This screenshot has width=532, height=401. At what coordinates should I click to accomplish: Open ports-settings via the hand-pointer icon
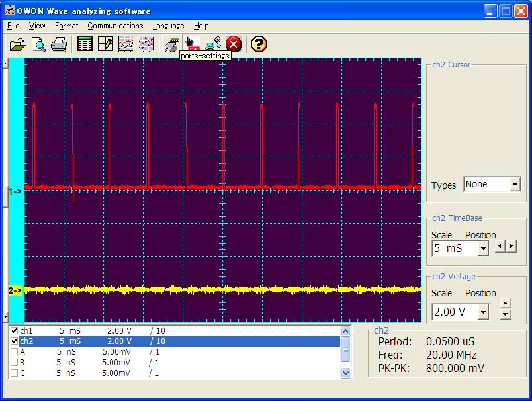click(x=192, y=44)
